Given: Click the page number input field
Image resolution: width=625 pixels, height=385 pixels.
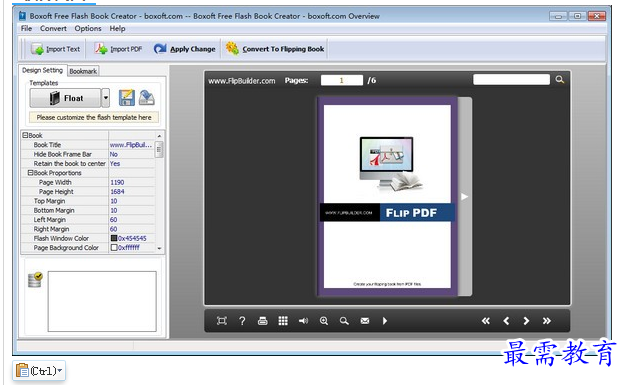Looking at the screenshot, I should [x=342, y=80].
